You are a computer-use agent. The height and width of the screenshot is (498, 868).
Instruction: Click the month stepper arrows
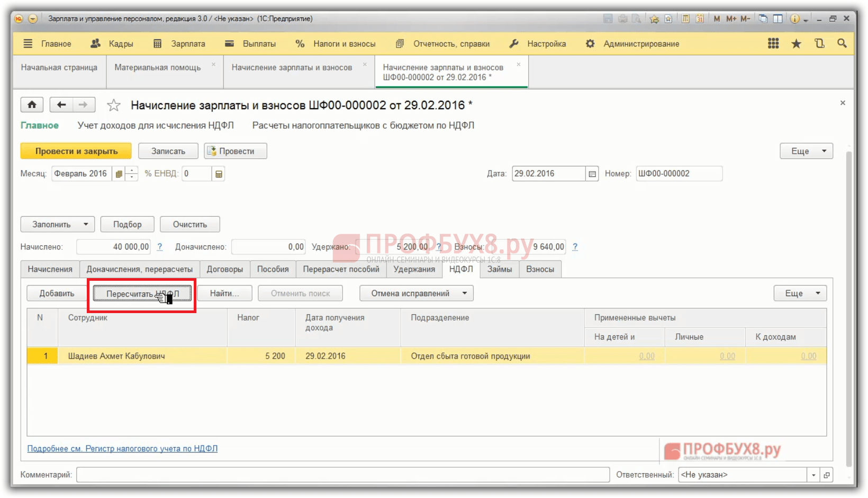point(132,174)
